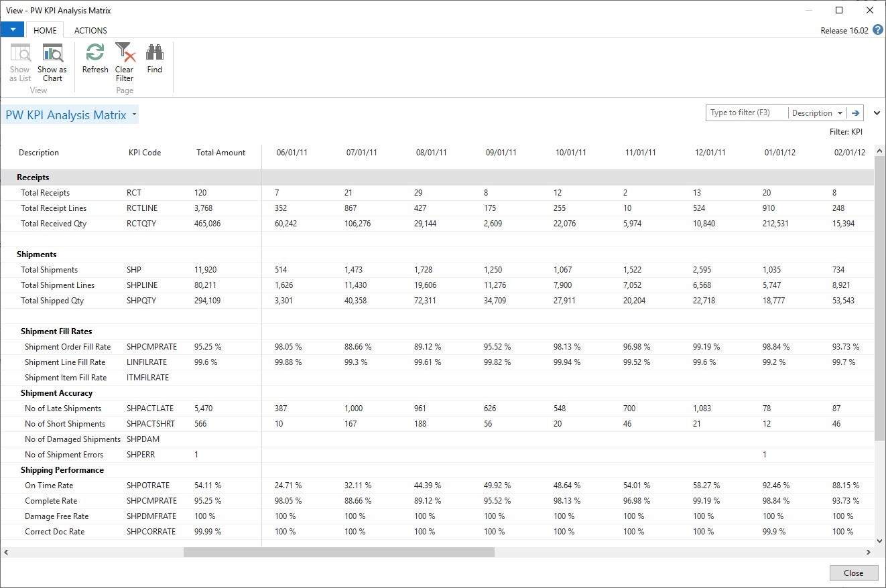The height and width of the screenshot is (588, 886).
Task: Select the HOME ribbon tab
Action: [45, 30]
